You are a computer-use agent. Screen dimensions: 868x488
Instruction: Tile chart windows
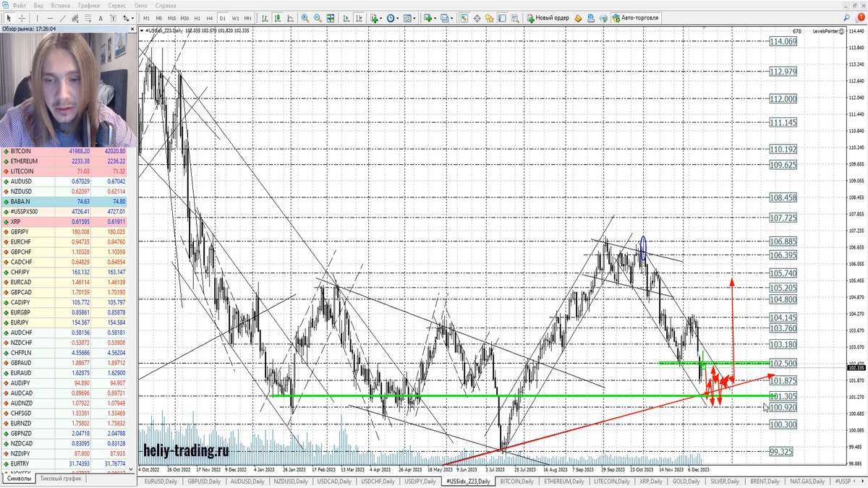pos(331,17)
